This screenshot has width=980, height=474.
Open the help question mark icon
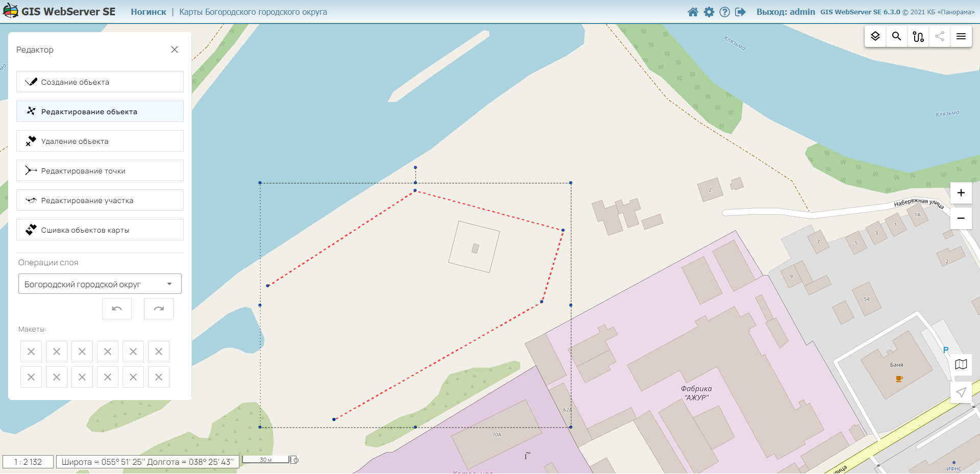coord(724,12)
